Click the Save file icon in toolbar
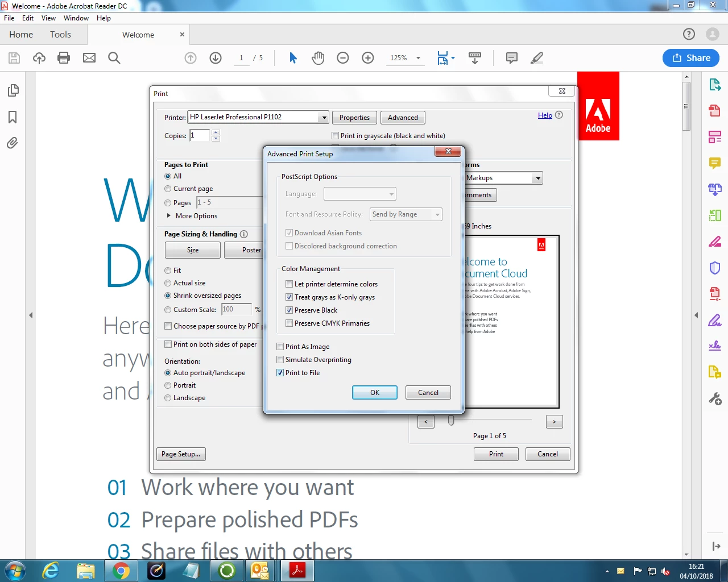The width and height of the screenshot is (728, 582). coord(14,58)
